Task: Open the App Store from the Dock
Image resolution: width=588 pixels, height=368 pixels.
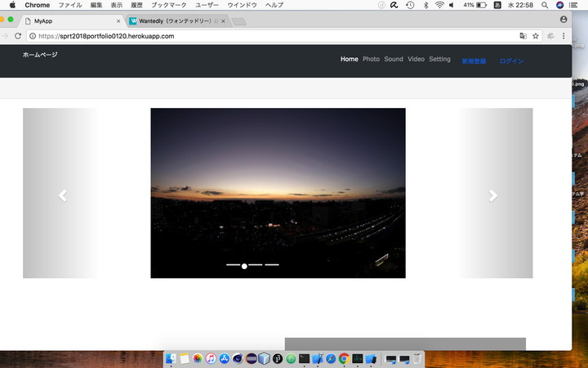Action: coord(224,358)
